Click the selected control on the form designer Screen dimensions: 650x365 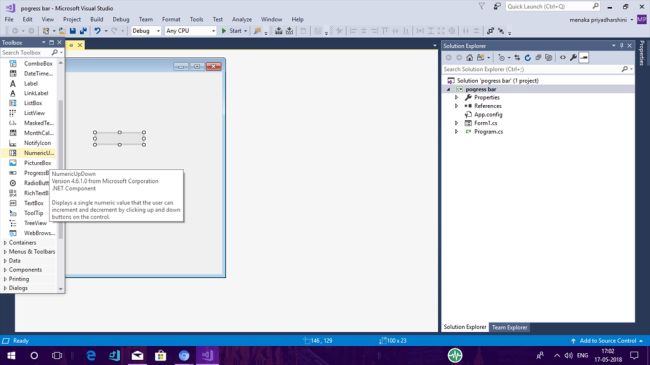coord(119,139)
